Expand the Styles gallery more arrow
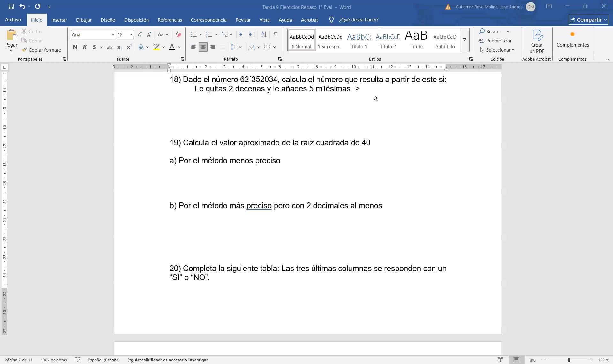This screenshot has width=613, height=364. [x=465, y=40]
